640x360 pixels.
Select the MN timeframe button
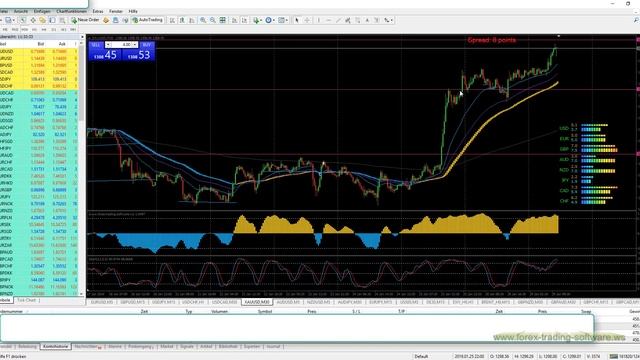pos(73,29)
